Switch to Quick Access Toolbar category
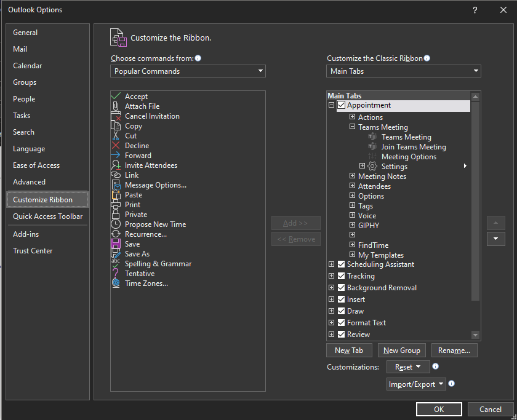The width and height of the screenshot is (517, 420). 48,216
